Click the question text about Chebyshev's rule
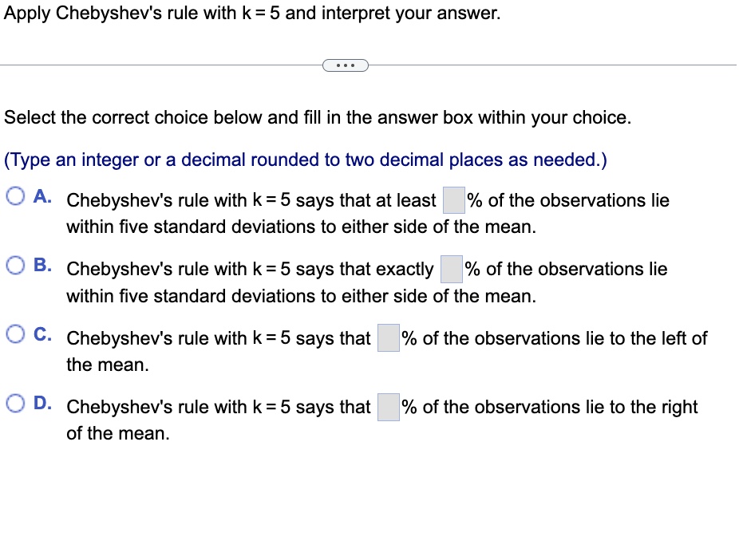Viewport: 739px width, 560px height. coord(251,13)
